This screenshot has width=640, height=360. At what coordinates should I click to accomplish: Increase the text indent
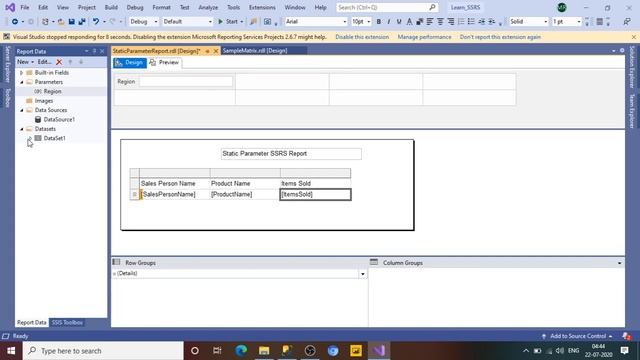pyautogui.click(x=492, y=22)
